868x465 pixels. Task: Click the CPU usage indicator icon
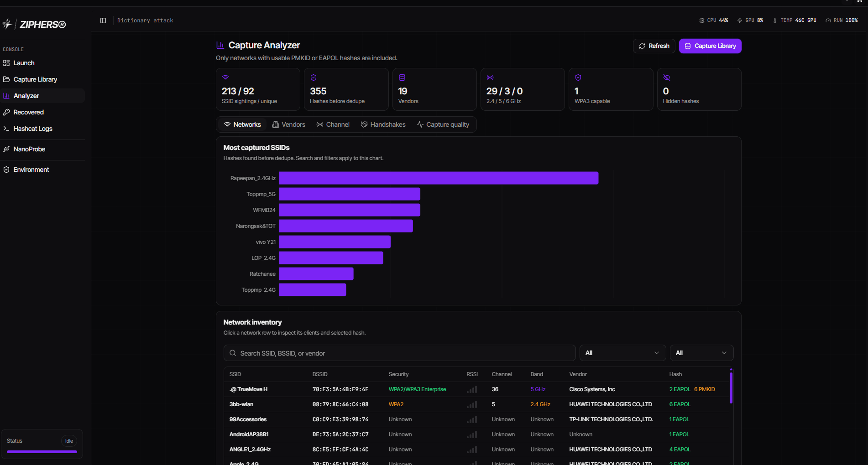pos(702,21)
